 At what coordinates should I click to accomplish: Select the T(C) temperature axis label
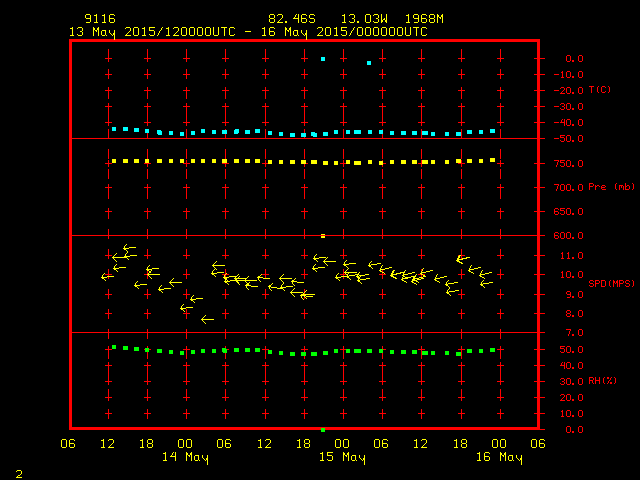pyautogui.click(x=600, y=90)
